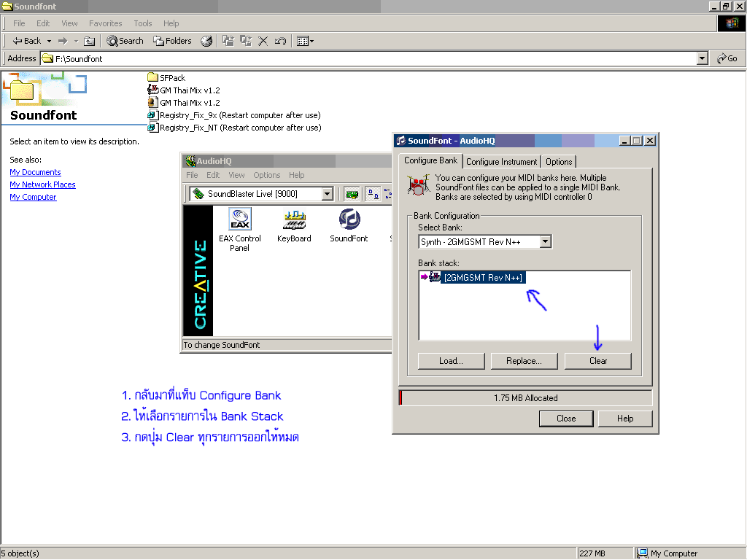This screenshot has width=747, height=560.
Task: Click Close in SoundFont dialog
Action: [x=566, y=419]
